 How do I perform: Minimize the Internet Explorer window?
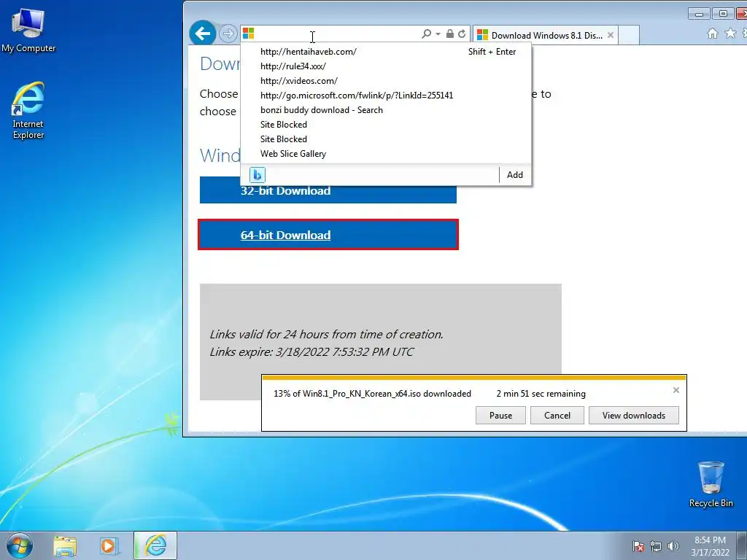699,14
